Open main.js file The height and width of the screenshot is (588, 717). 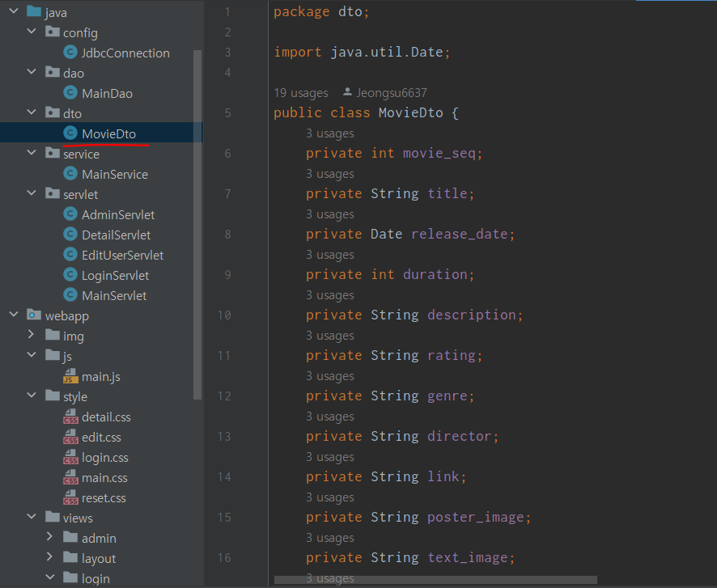pos(100,377)
